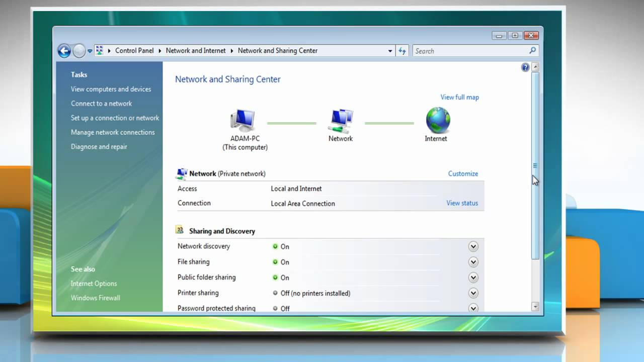Click the search magnifier icon
The height and width of the screenshot is (362, 644).
tap(532, 50)
